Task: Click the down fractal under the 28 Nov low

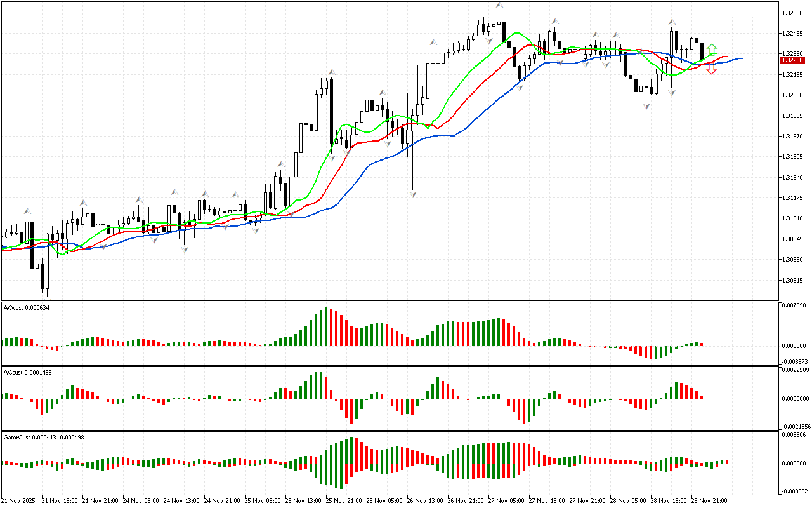Action: (646, 106)
